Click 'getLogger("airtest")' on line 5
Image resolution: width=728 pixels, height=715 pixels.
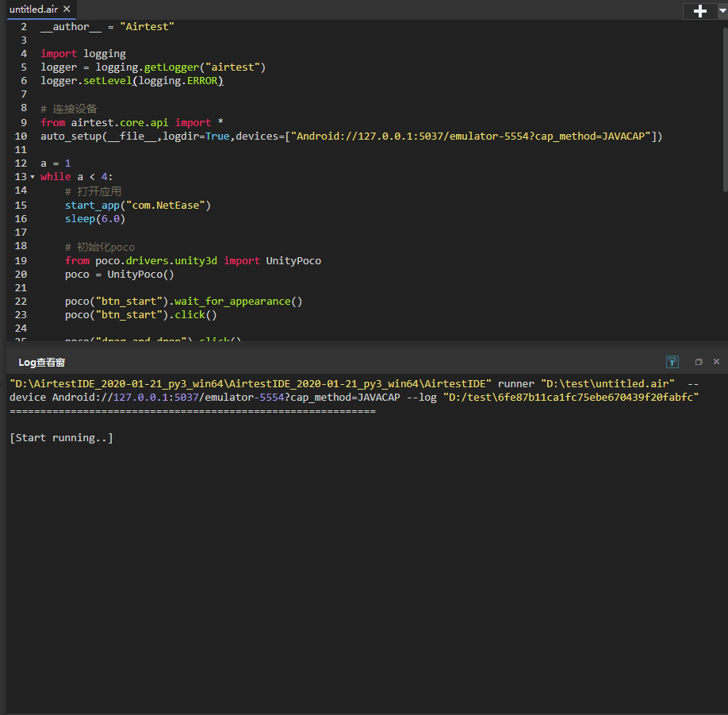click(x=205, y=67)
